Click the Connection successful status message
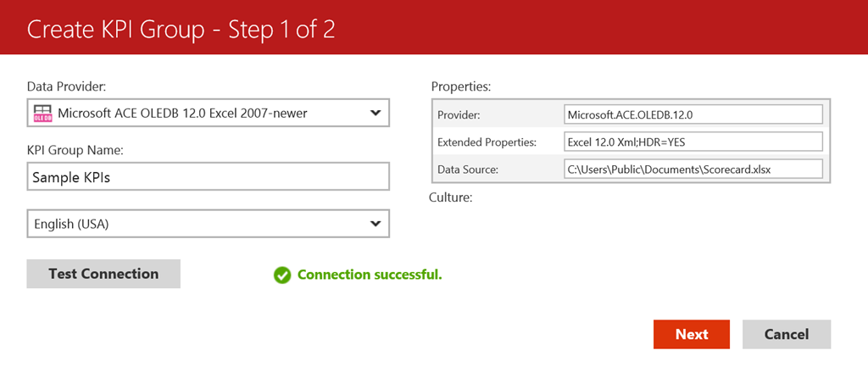This screenshot has width=868, height=378. (370, 275)
